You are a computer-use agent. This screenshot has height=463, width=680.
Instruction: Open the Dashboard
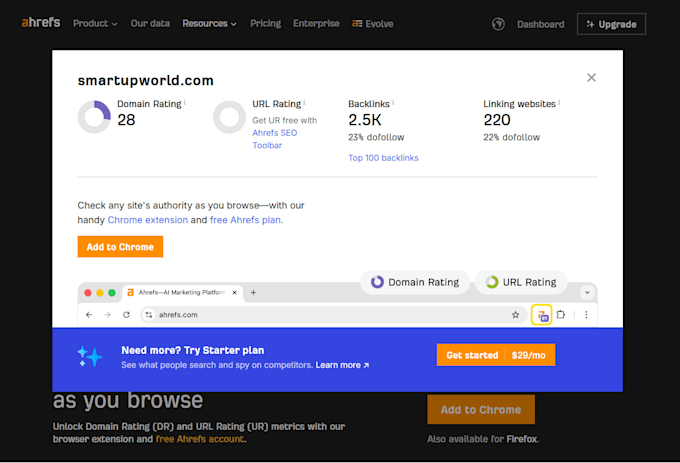[540, 24]
